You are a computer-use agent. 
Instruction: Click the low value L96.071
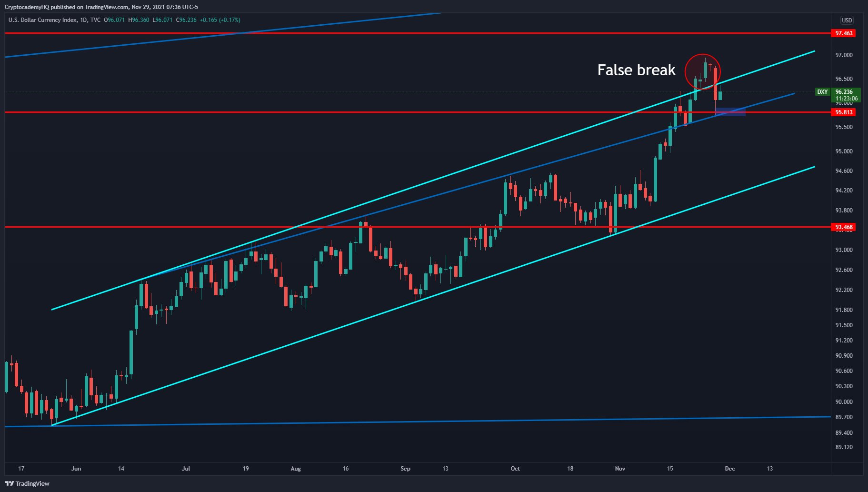click(162, 20)
